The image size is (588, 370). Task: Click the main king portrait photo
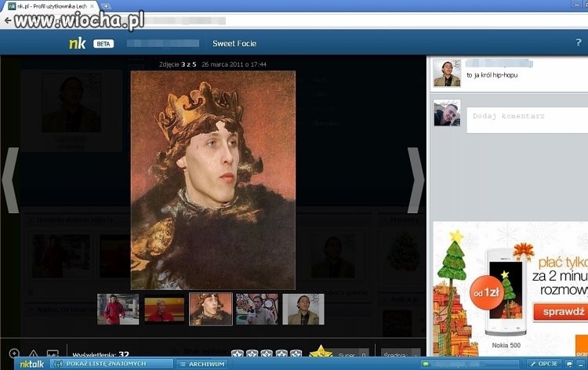point(213,180)
